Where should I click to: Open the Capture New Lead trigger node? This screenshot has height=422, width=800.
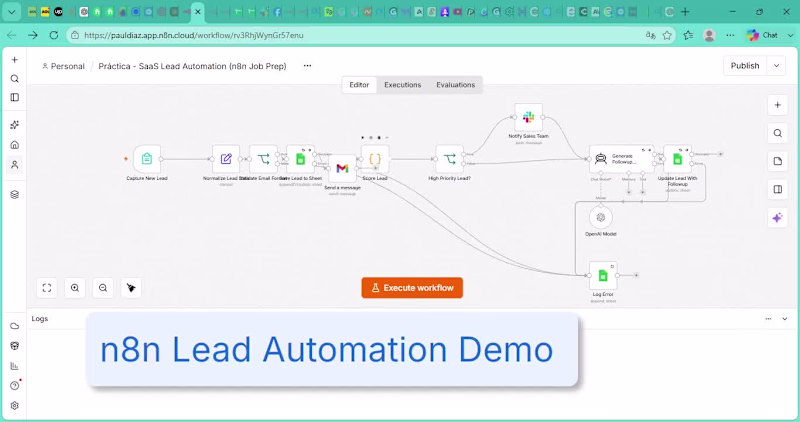click(147, 159)
